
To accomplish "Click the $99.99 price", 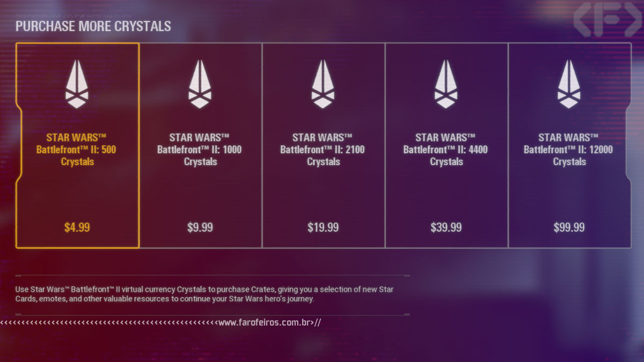I will 569,227.
